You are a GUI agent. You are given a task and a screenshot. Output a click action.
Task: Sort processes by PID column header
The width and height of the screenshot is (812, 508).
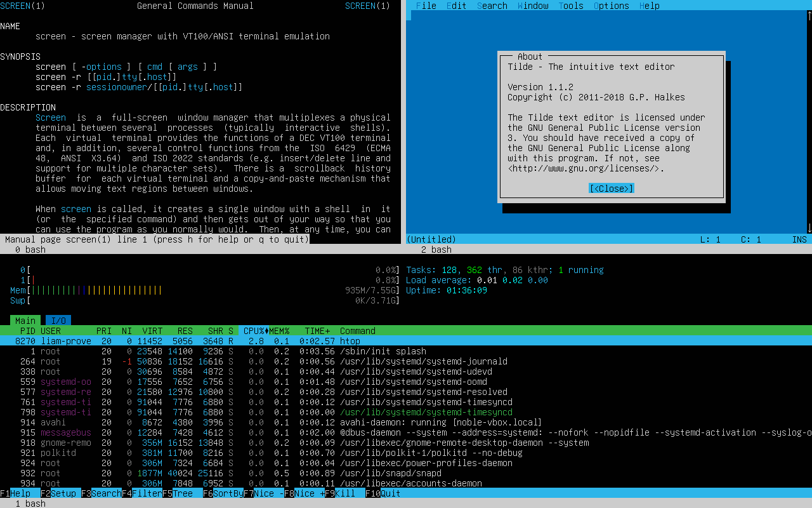(28, 331)
